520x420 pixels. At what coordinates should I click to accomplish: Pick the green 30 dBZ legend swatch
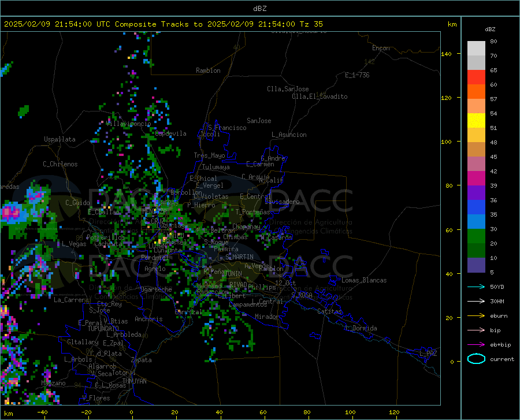(476, 236)
